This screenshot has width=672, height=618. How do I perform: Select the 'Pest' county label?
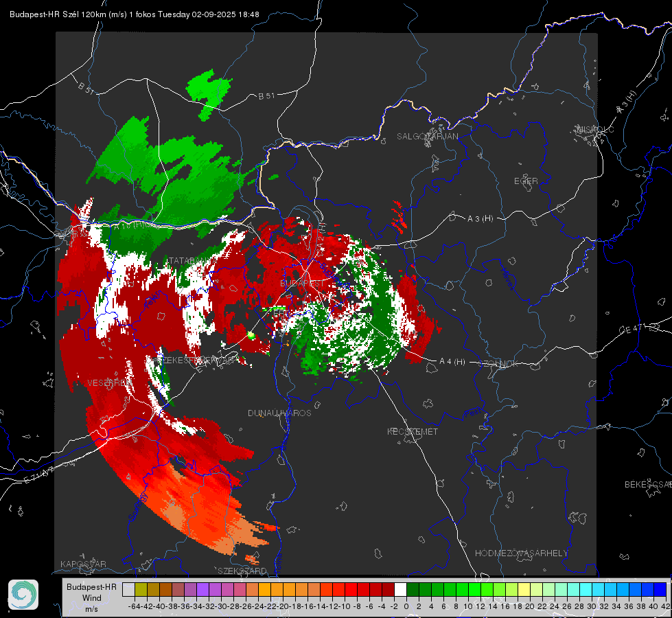point(472,414)
